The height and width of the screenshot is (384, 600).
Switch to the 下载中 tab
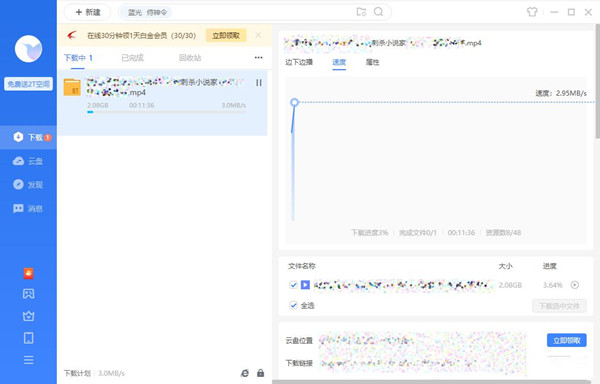(78, 58)
